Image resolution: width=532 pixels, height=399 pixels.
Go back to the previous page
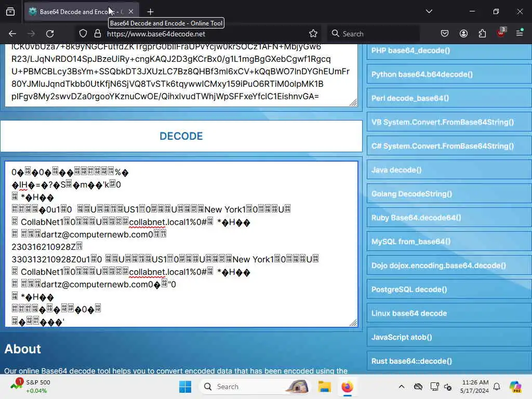tap(12, 34)
